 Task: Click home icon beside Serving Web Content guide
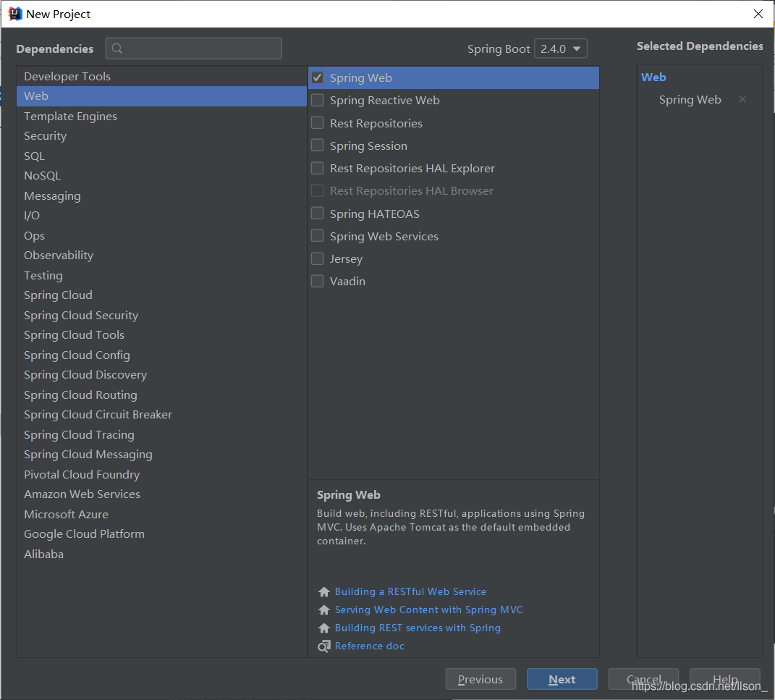tap(324, 610)
